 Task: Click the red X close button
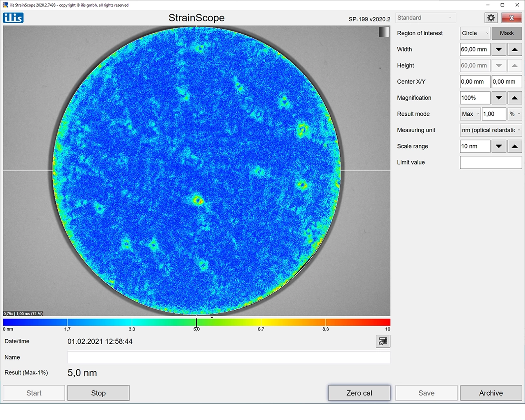511,18
